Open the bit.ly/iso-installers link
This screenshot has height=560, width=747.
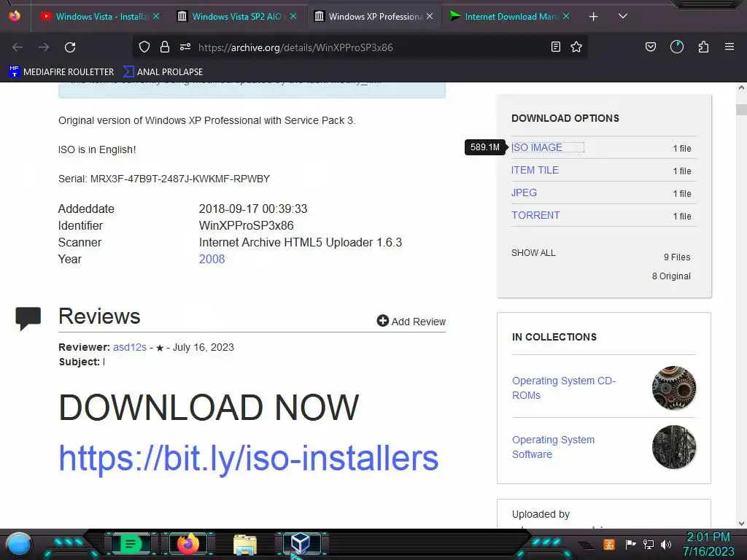point(248,459)
